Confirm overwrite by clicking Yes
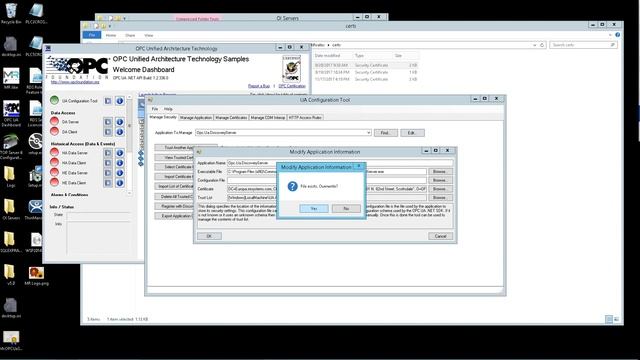This screenshot has width=640, height=360. tap(314, 209)
